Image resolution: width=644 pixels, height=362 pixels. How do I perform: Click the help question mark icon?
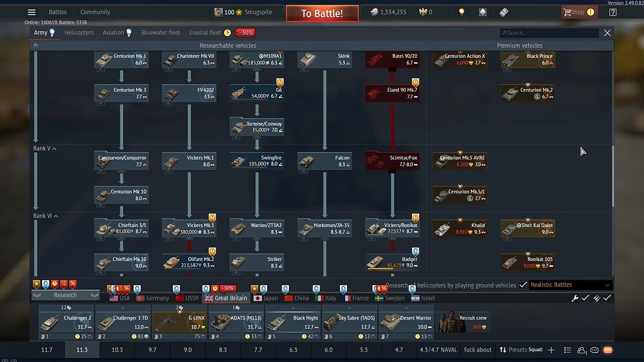point(612,12)
